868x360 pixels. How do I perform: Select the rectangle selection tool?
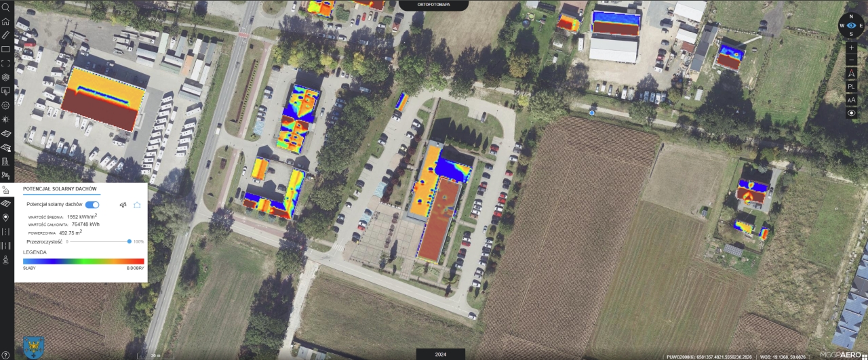point(5,49)
